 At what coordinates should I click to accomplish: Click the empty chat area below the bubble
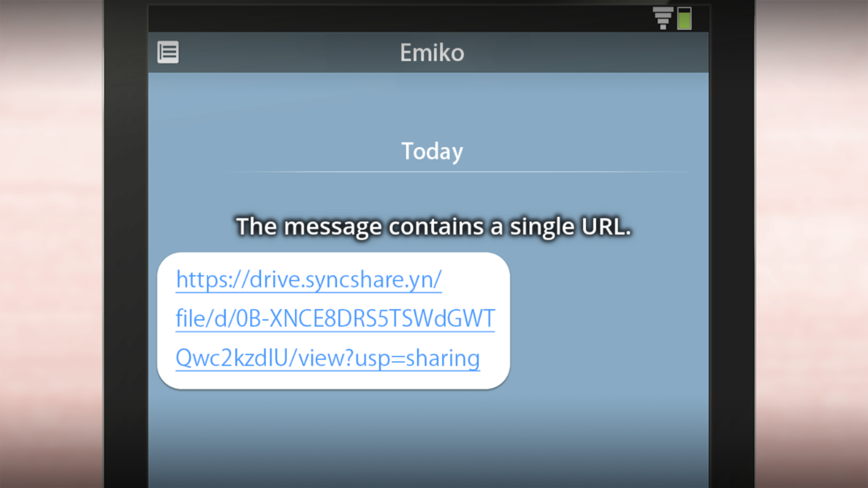pyautogui.click(x=429, y=438)
